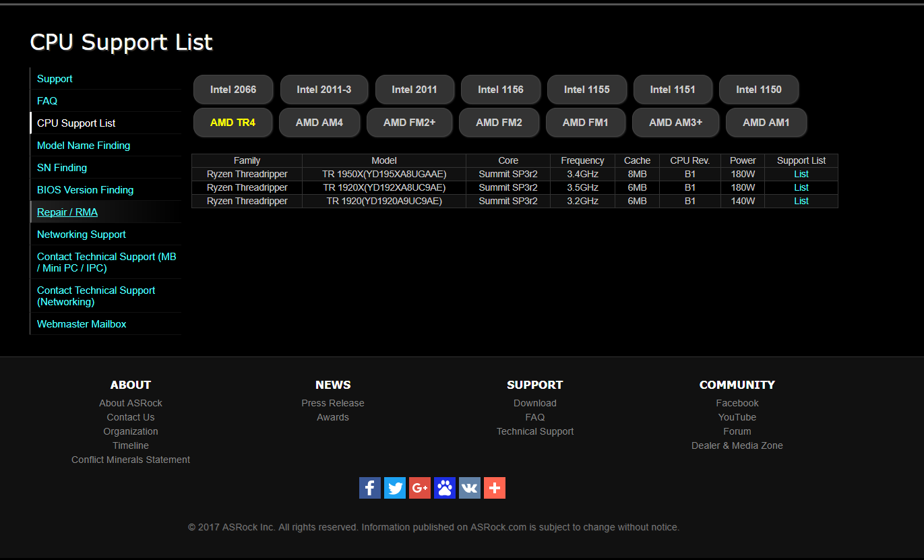Click the 3.5GHz frequency cell
The width and height of the screenshot is (924, 560).
(582, 187)
